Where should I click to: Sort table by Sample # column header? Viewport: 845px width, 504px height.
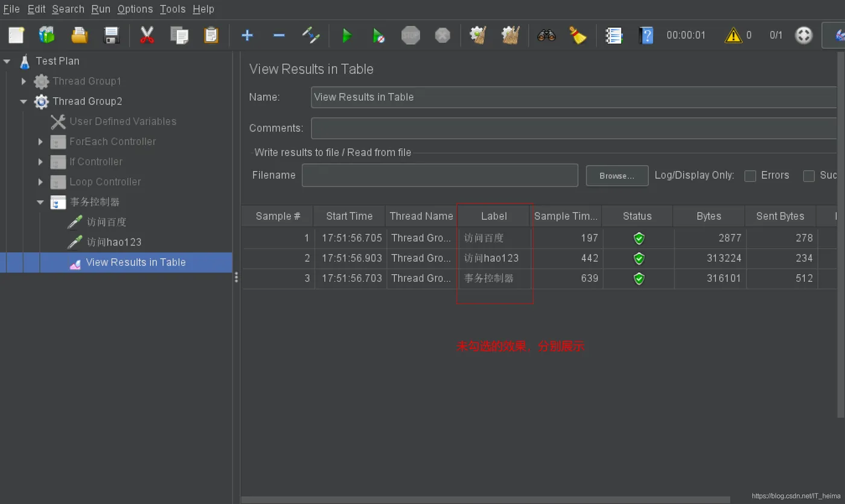[278, 216]
